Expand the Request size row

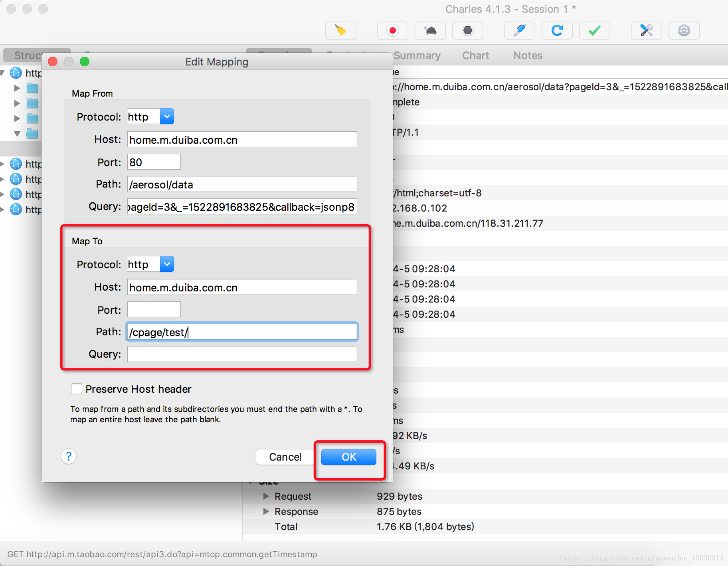coord(266,496)
